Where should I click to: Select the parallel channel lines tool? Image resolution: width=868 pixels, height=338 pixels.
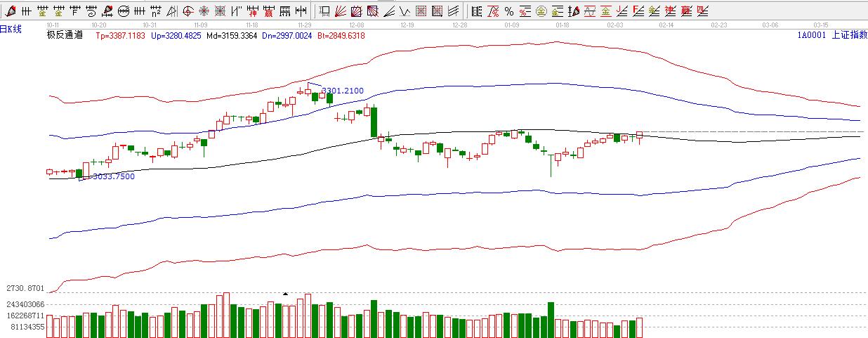click(454, 11)
